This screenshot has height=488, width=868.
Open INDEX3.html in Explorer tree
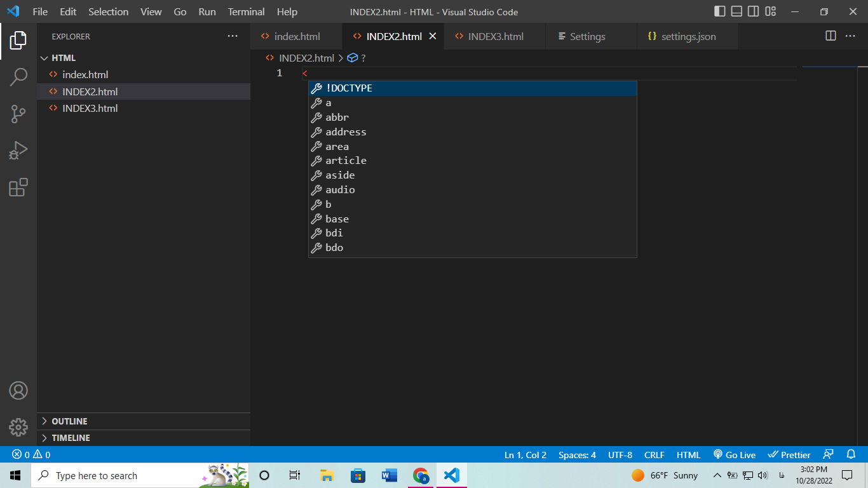(144, 108)
